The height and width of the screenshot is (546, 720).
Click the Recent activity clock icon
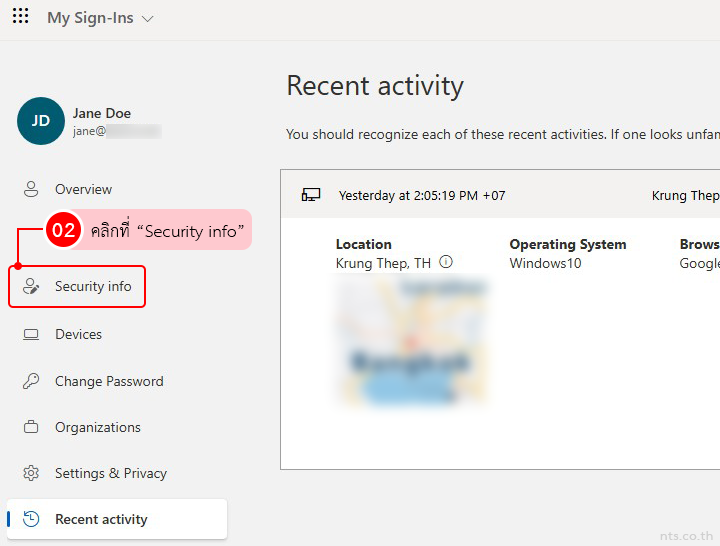click(x=31, y=519)
